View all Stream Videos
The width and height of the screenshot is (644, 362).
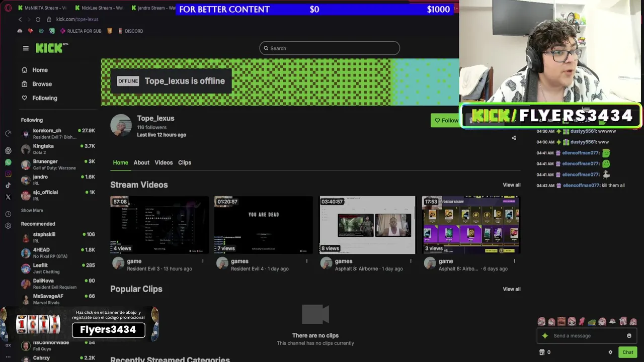pyautogui.click(x=512, y=185)
